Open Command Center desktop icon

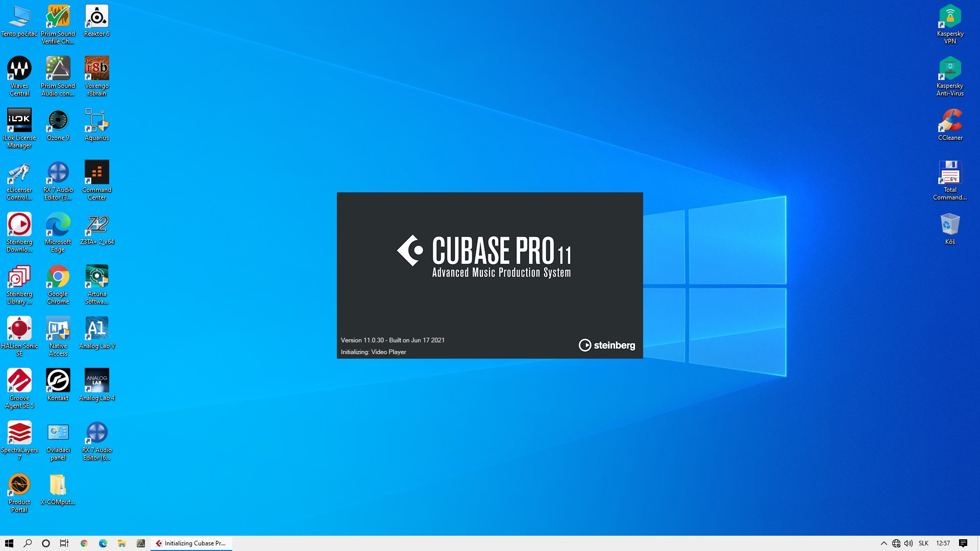point(97,181)
